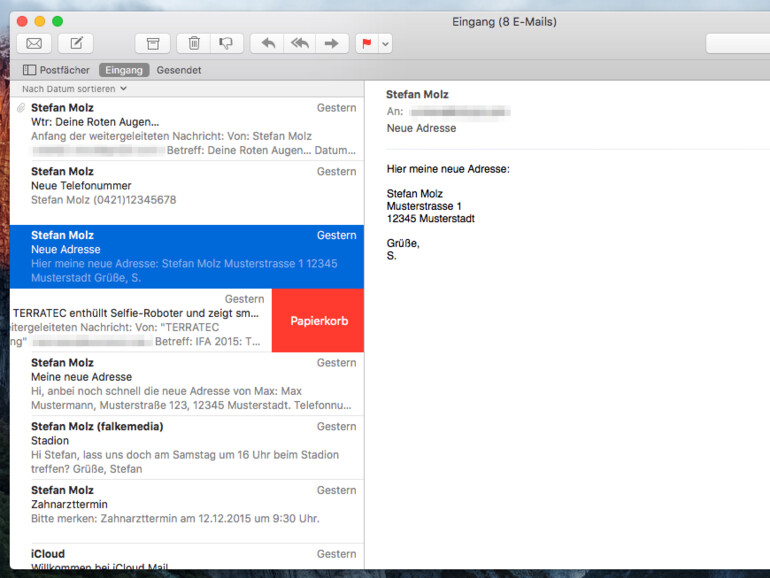Click the Get New Mail envelope icon
Viewport: 770px width, 578px height.
click(x=34, y=43)
